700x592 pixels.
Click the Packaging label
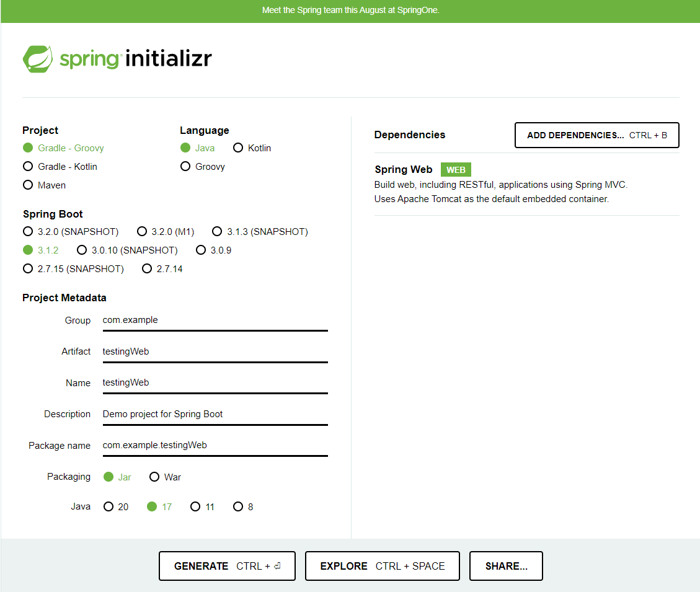69,477
